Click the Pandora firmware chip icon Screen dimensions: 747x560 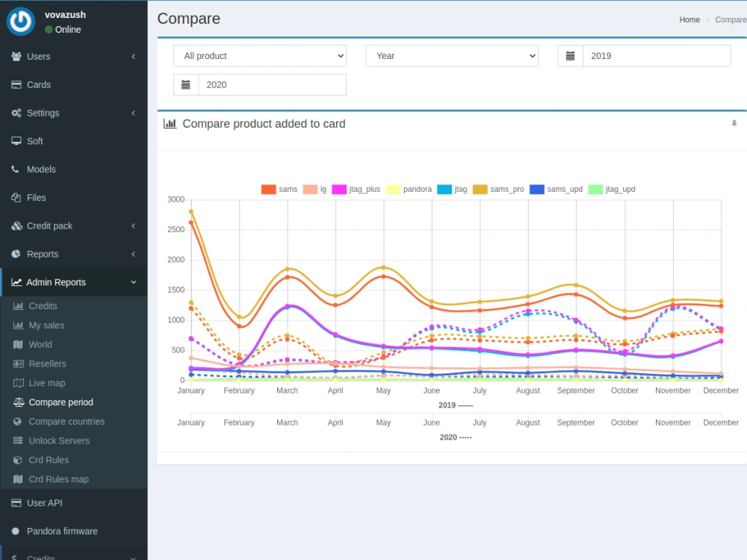pyautogui.click(x=16, y=531)
